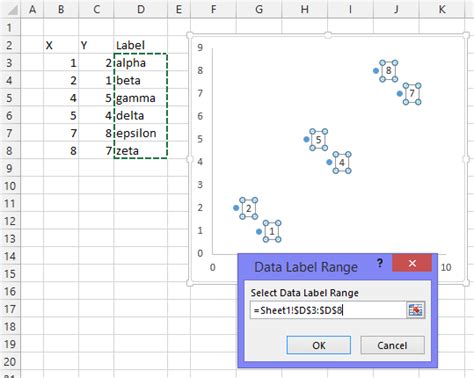The height and width of the screenshot is (378, 474).
Task: Click Y value 2 in row 3
Action: pos(96,63)
